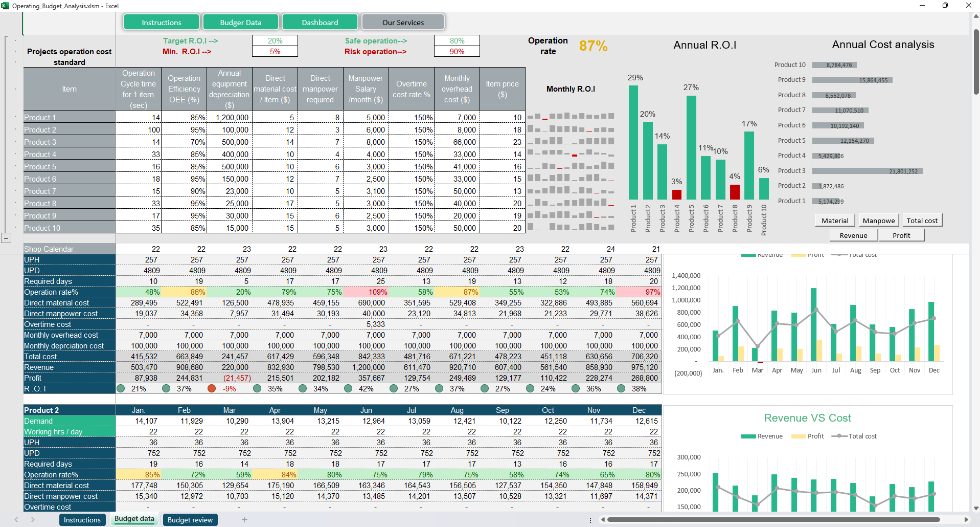Click the three-dot tab bar resize handle

(590, 520)
